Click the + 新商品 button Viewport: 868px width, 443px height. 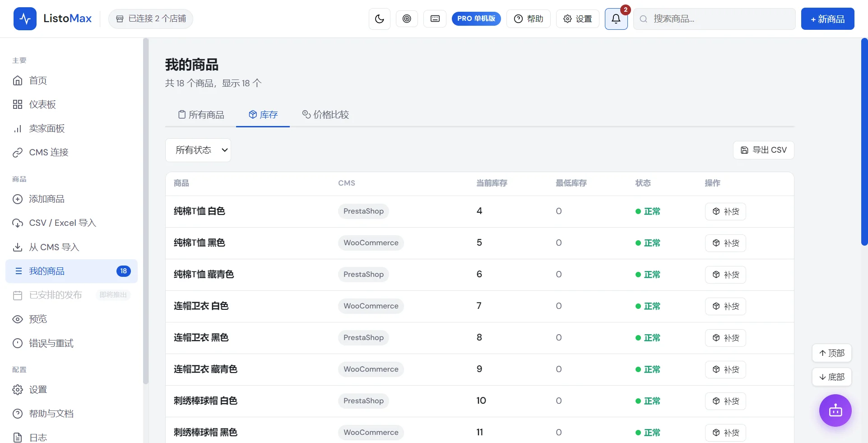(x=827, y=19)
